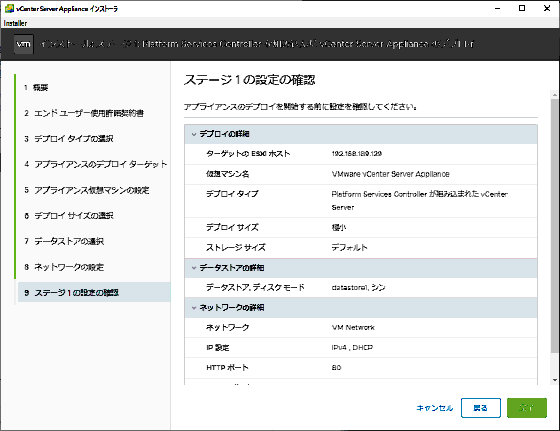Click the vm logo icon in header

point(24,44)
